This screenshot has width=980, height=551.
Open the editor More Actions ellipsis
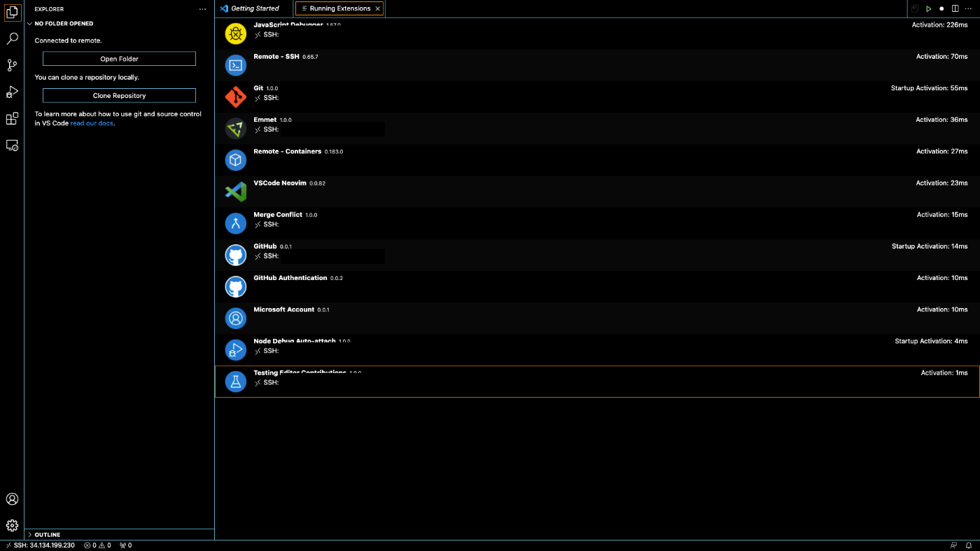(969, 9)
